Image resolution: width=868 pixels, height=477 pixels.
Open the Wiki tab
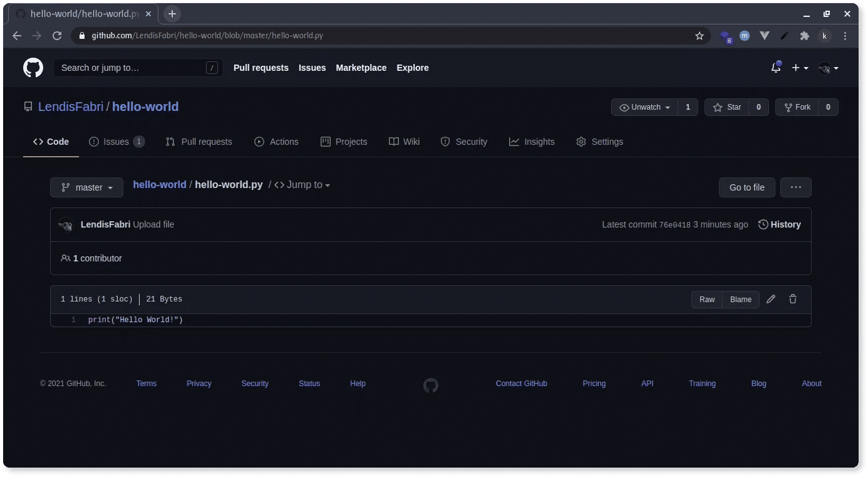pos(404,142)
